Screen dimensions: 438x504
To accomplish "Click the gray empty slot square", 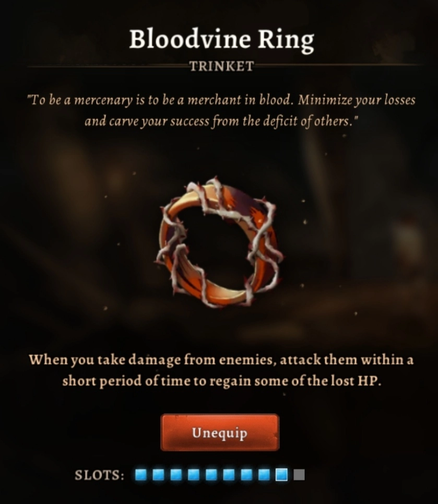I will [299, 475].
